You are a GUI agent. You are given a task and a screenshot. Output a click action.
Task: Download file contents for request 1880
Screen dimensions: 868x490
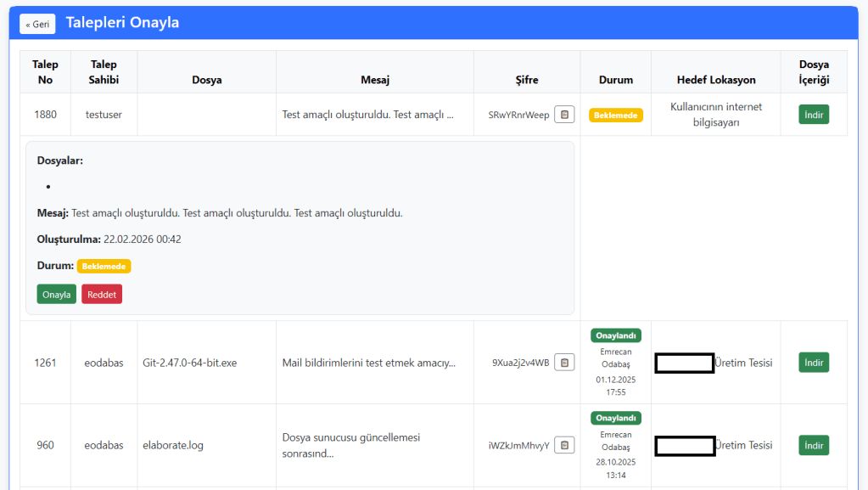point(813,115)
